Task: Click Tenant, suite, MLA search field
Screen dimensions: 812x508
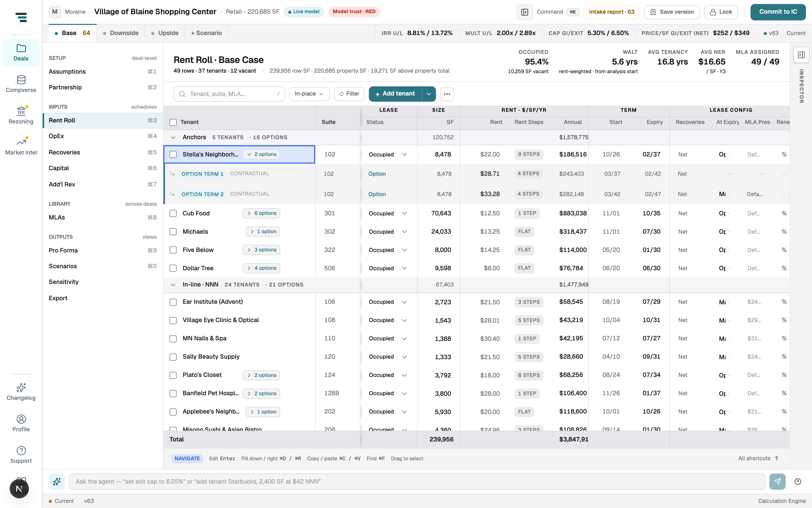Action: [x=229, y=94]
